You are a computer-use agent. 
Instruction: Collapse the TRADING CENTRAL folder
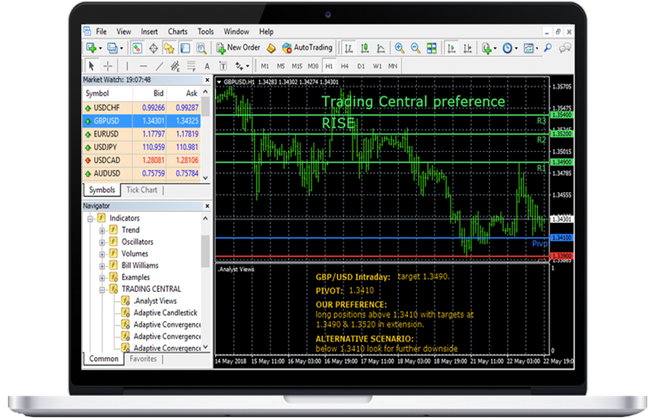coord(102,290)
